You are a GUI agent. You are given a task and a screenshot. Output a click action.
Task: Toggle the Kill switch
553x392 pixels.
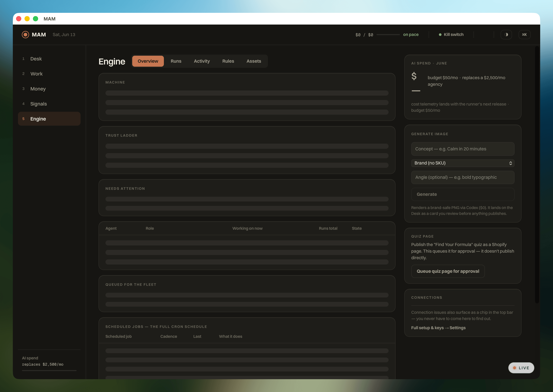click(x=451, y=34)
